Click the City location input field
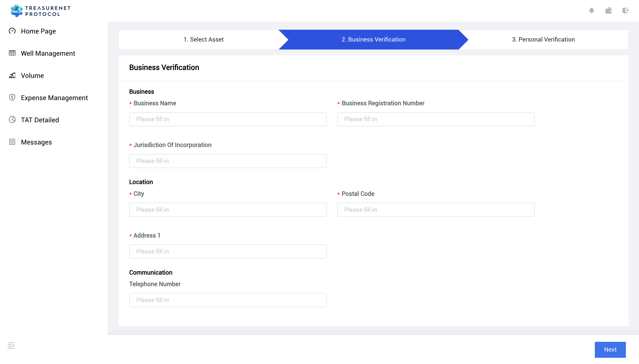Viewport: 639px width, 364px height. click(x=228, y=210)
